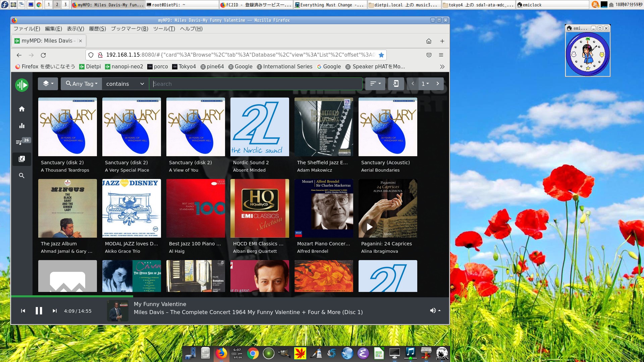Click the go-to-playing-song button in toolbar
This screenshot has height=362, width=644.
396,84
